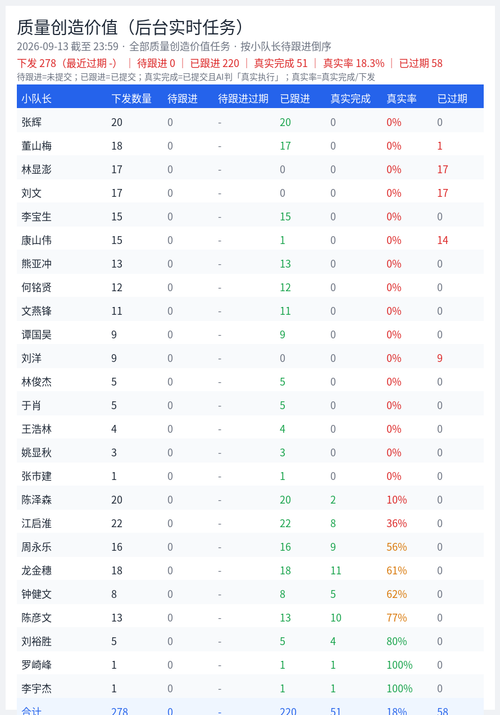Select team leader name 林显澎
500x715 pixels.
(36, 170)
